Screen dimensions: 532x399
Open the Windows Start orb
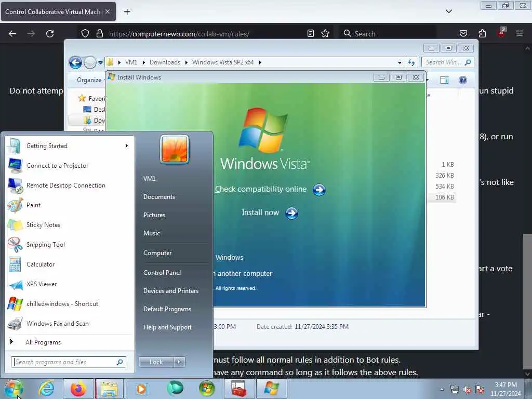14,389
